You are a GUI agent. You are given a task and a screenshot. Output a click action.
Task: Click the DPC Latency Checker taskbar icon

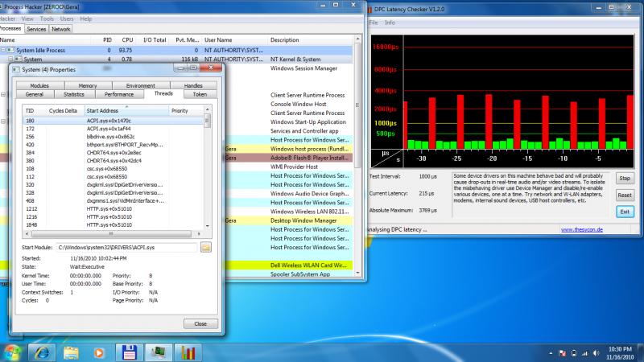[x=188, y=352]
